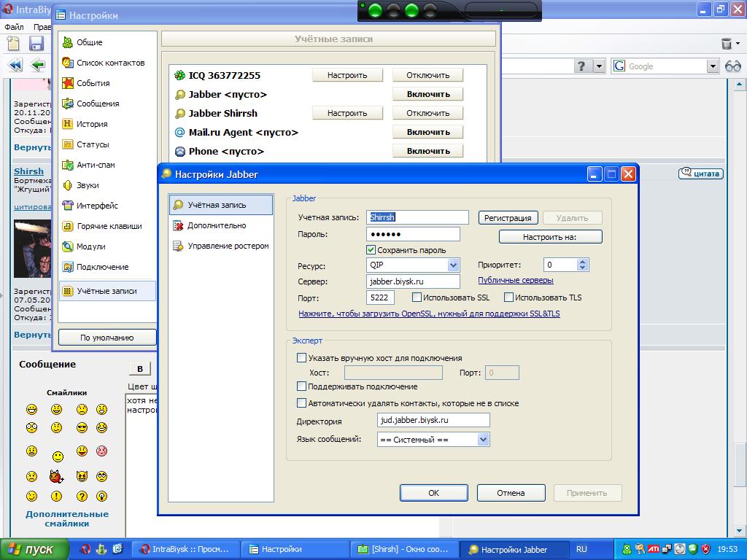Enable the Use SSL checkbox

point(417,297)
